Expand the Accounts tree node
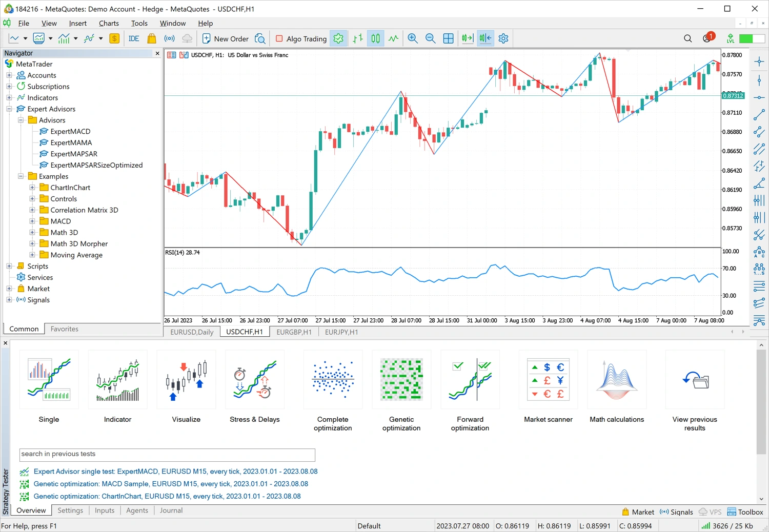 click(x=9, y=75)
